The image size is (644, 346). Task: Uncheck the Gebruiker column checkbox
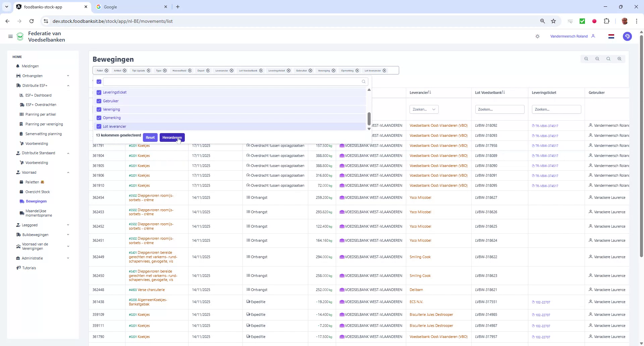[99, 101]
